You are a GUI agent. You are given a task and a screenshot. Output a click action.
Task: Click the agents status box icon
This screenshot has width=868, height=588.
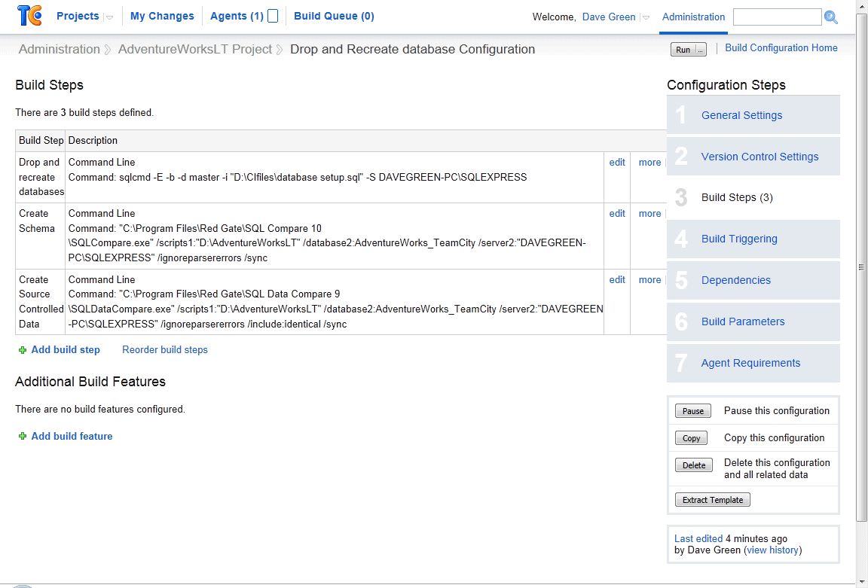pyautogui.click(x=272, y=16)
